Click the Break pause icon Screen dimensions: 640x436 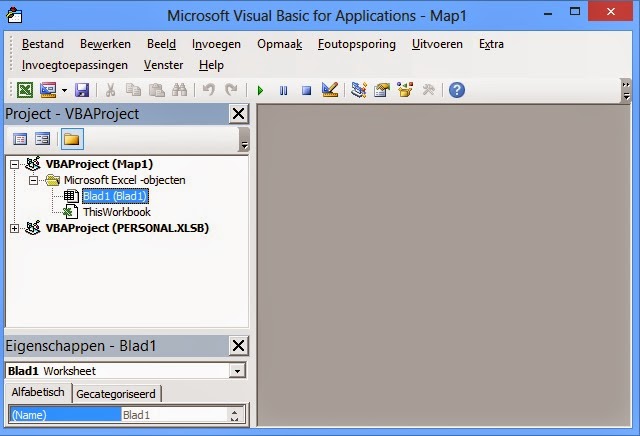click(283, 90)
